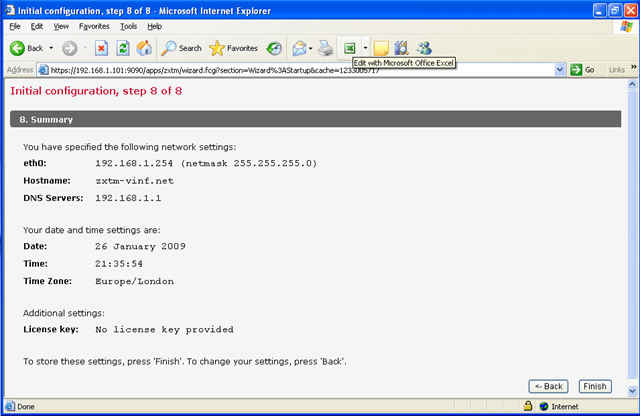The height and width of the screenshot is (416, 640).
Task: Click the Go button beside address bar
Action: click(583, 70)
